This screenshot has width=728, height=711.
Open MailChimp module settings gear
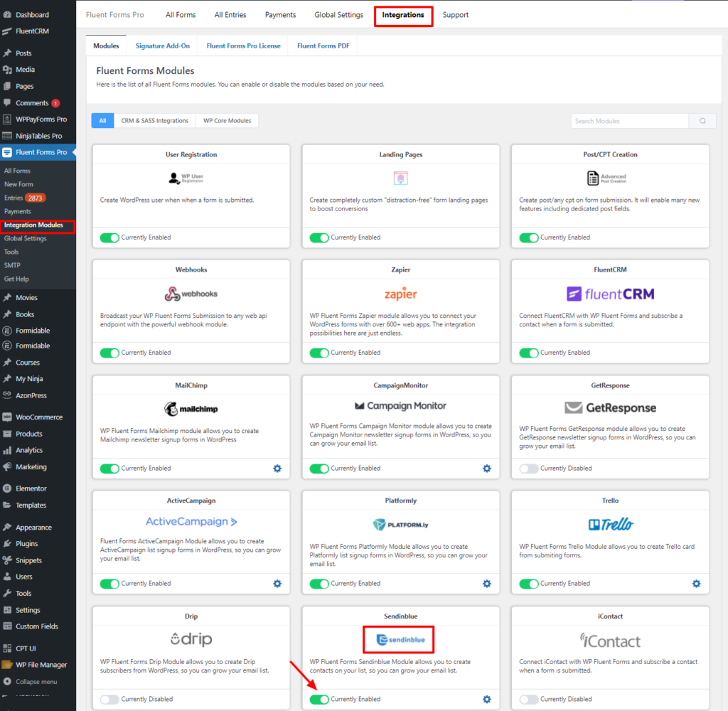click(x=277, y=468)
